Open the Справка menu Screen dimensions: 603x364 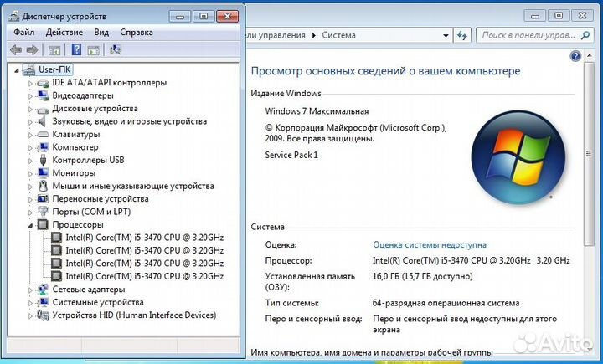click(137, 33)
